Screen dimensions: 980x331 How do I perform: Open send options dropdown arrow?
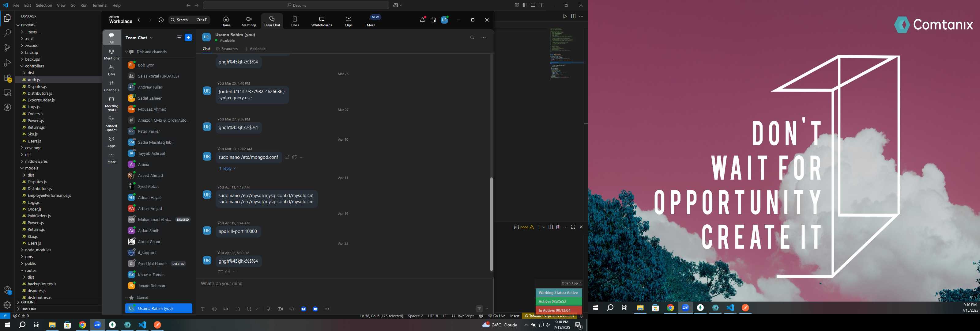pos(487,309)
